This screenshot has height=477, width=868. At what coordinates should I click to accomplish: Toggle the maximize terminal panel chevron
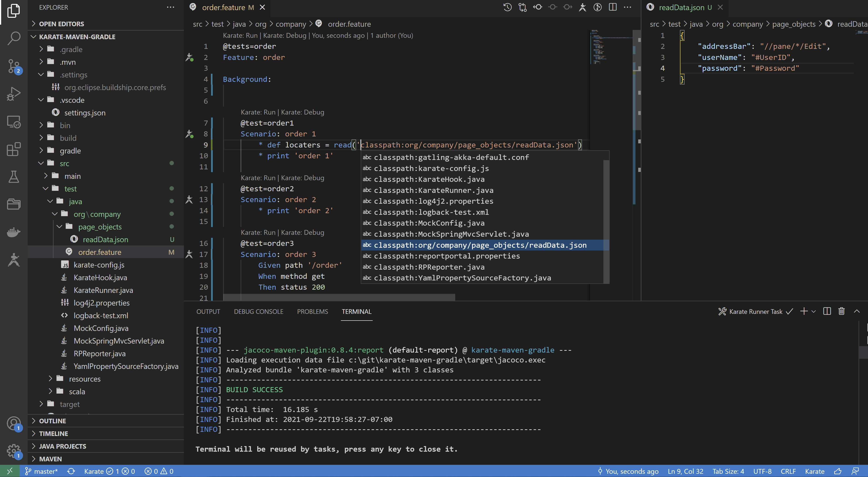(x=857, y=311)
